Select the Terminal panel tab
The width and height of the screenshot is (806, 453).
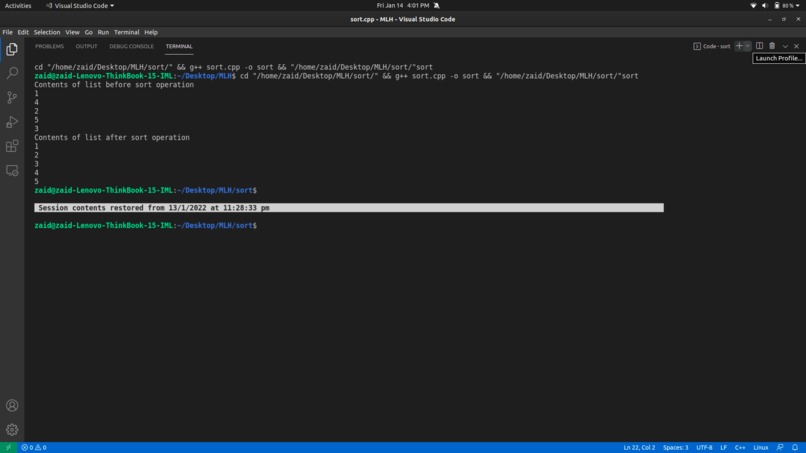[x=179, y=46]
